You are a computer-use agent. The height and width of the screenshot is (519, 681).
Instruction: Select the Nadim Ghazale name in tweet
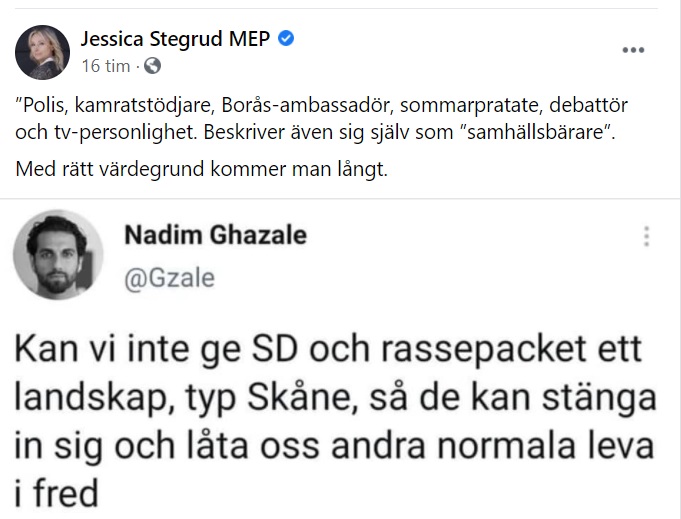(x=215, y=236)
